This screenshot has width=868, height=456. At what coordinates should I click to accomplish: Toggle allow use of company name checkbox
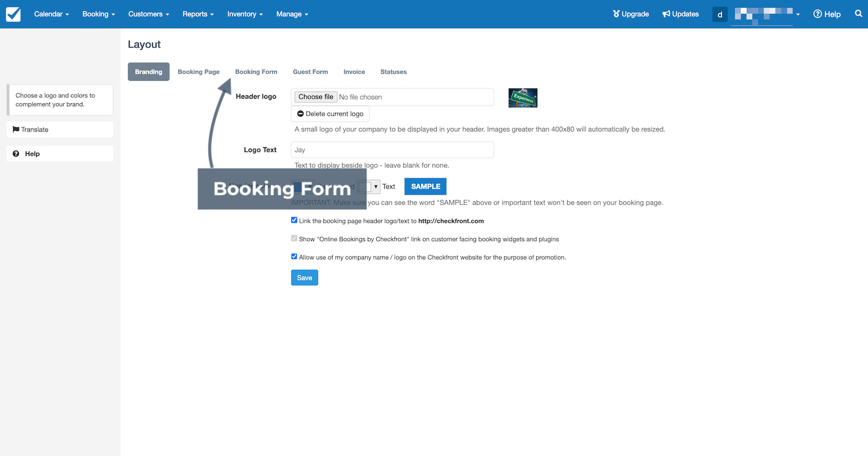click(x=294, y=256)
